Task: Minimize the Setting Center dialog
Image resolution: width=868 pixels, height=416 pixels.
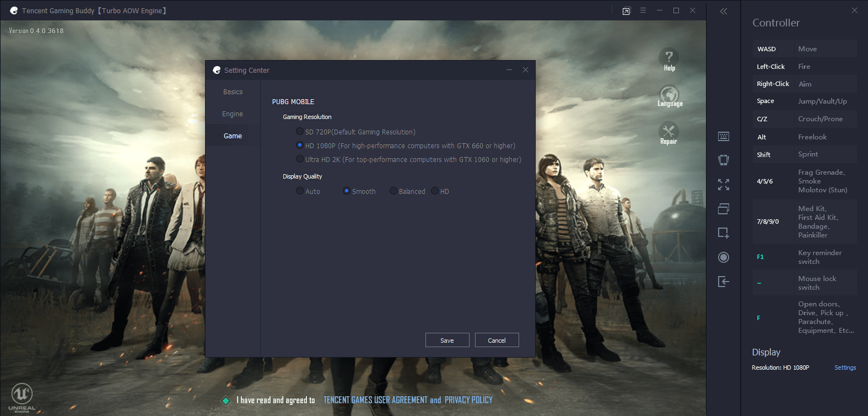Action: coord(509,70)
